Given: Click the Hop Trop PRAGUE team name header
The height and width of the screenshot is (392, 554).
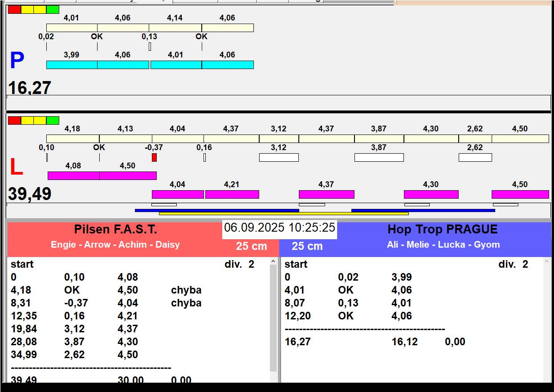Looking at the screenshot, I should click(x=442, y=229).
